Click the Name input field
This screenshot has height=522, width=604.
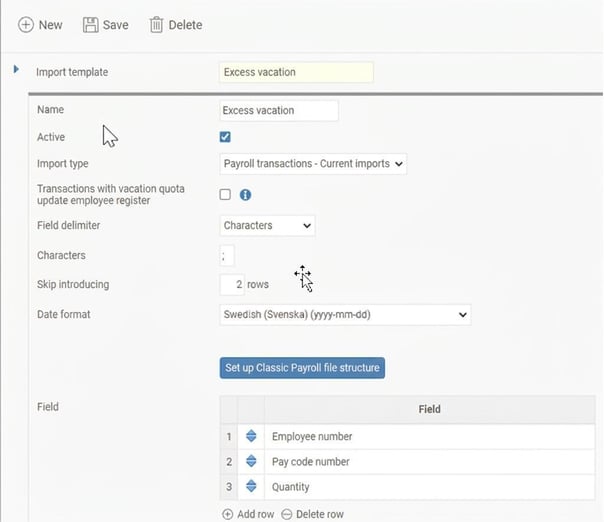tap(279, 111)
